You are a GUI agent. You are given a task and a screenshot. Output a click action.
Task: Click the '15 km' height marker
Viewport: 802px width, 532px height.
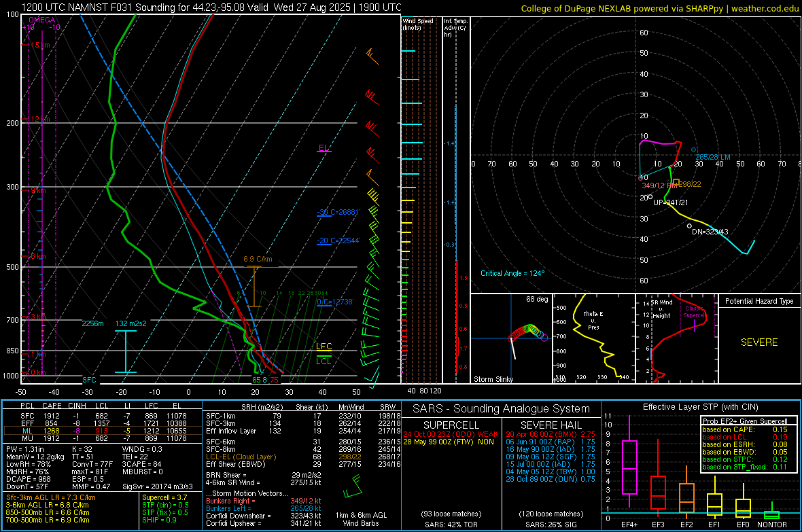40,45
